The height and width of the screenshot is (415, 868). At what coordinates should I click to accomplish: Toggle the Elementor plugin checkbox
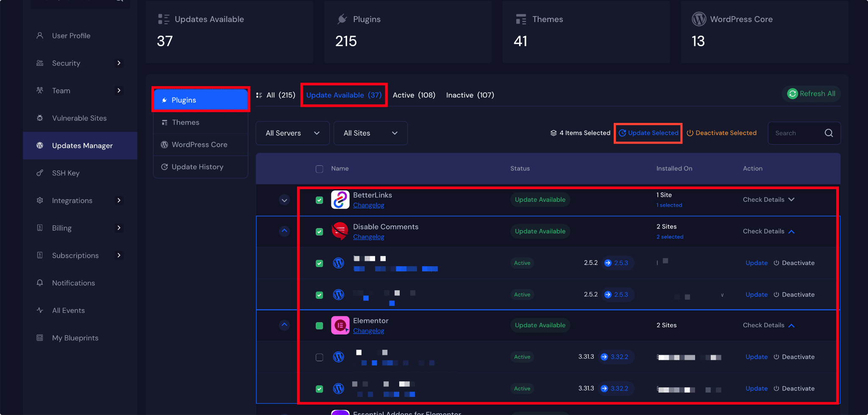[x=320, y=326]
